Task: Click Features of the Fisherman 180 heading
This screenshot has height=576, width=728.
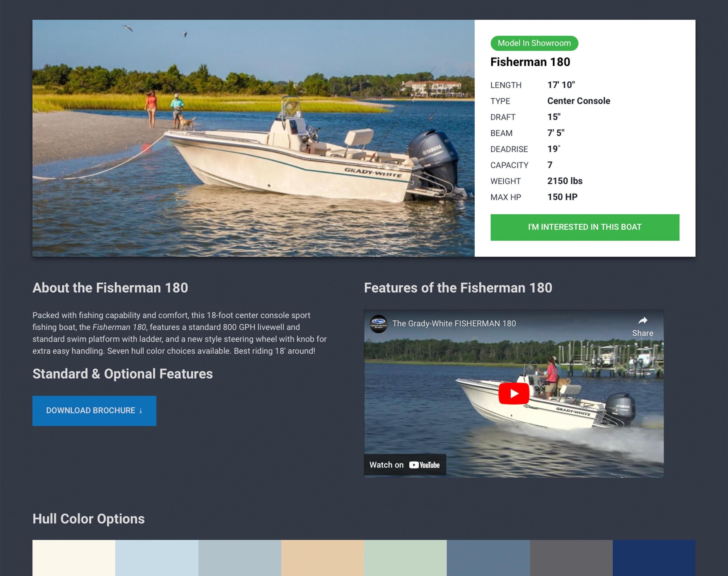Action: [458, 288]
